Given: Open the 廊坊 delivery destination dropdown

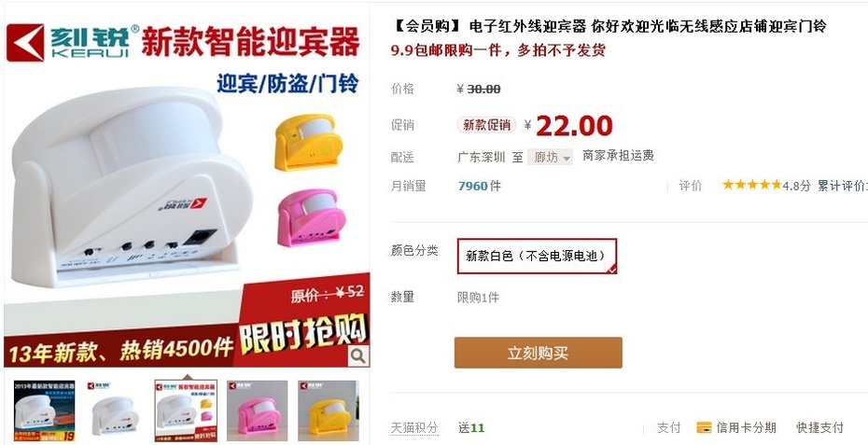Looking at the screenshot, I should (550, 157).
